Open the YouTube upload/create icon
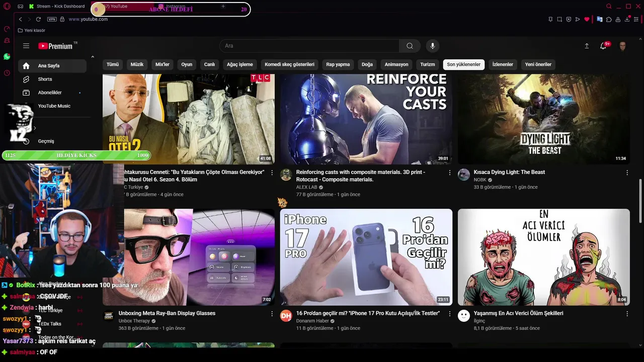The image size is (644, 362). tap(587, 46)
